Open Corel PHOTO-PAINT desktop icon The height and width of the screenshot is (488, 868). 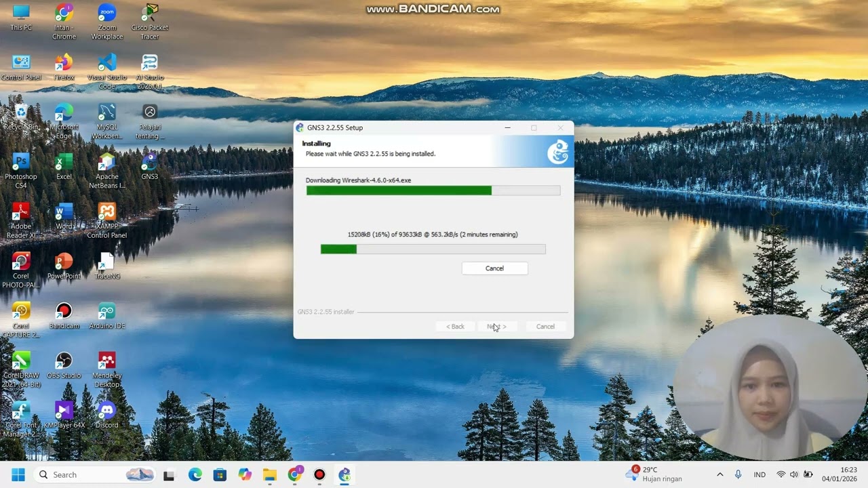pos(21,270)
